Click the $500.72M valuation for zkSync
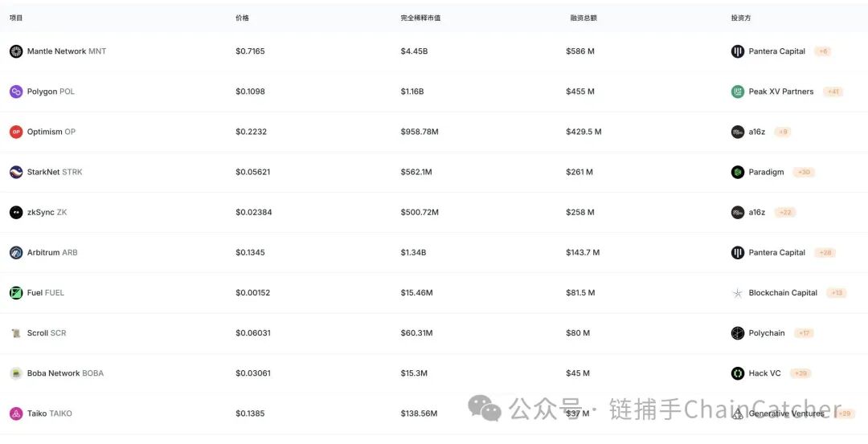The image size is (868, 444). (420, 212)
